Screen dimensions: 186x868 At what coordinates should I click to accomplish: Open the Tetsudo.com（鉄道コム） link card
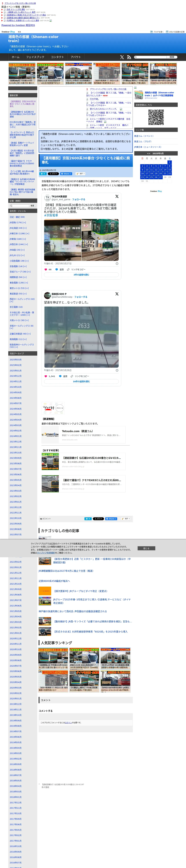(x=83, y=435)
